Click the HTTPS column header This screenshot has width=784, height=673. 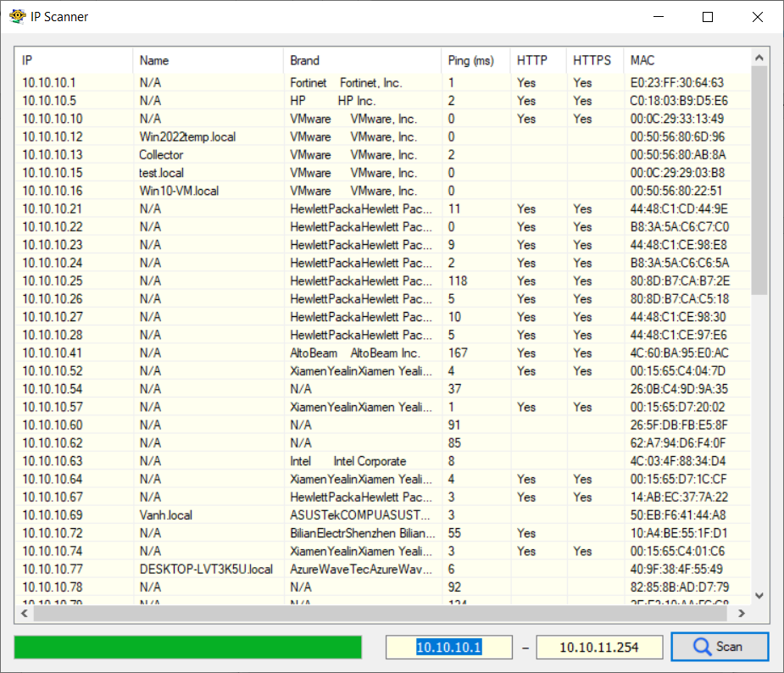click(594, 60)
